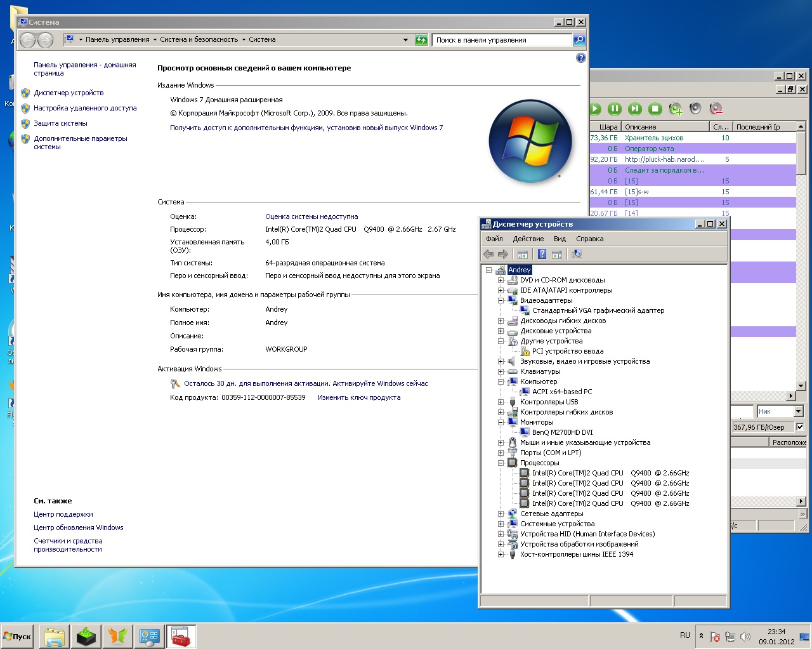Collapse the Мониторы node

coord(501,422)
